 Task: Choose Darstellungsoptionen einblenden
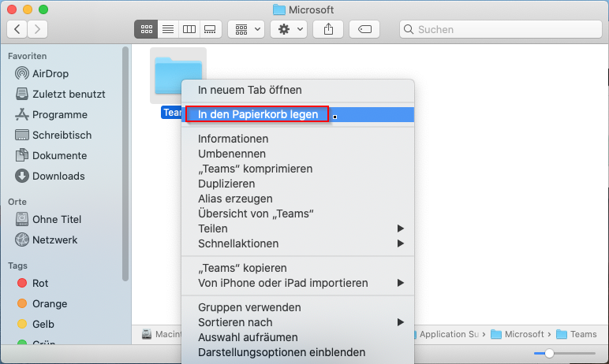pyautogui.click(x=297, y=352)
